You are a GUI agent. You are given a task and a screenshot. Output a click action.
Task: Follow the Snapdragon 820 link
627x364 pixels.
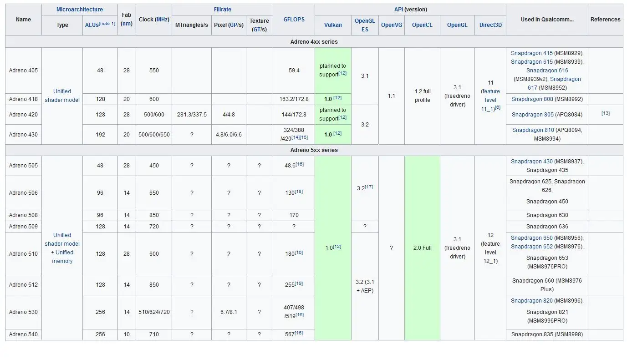532,301
